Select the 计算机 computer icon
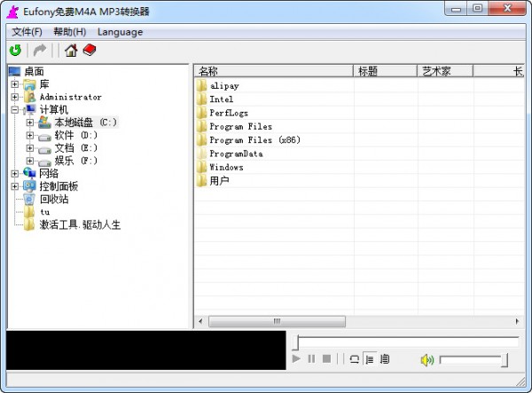This screenshot has width=532, height=393. click(x=29, y=110)
